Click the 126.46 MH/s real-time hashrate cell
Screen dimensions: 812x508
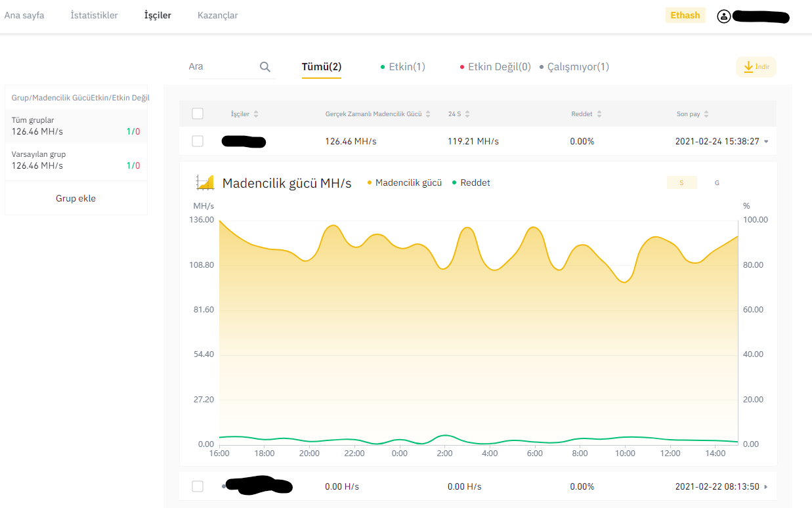351,141
